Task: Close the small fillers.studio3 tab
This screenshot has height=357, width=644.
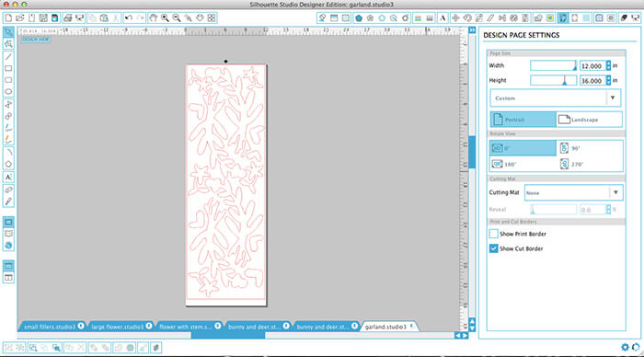Action: coord(81,326)
